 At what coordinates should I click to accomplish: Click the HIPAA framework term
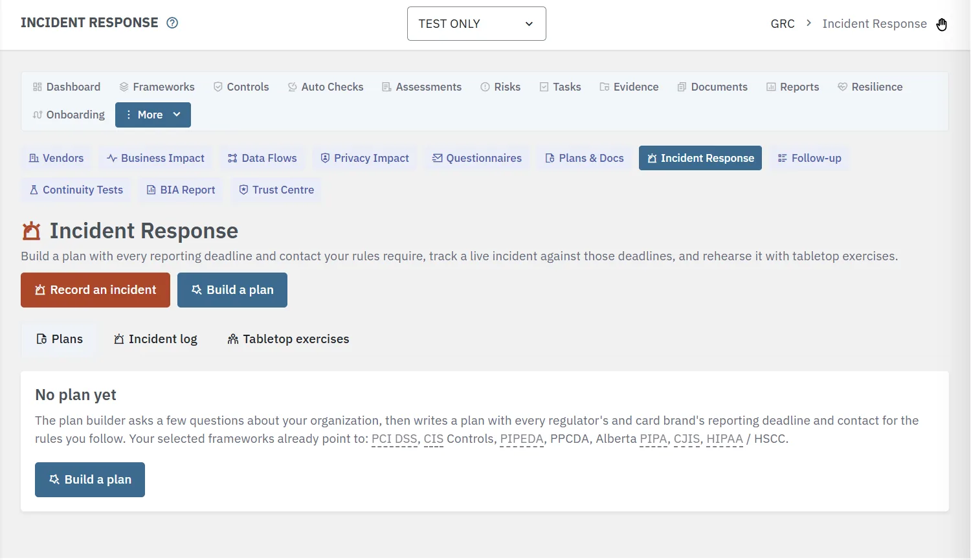724,439
